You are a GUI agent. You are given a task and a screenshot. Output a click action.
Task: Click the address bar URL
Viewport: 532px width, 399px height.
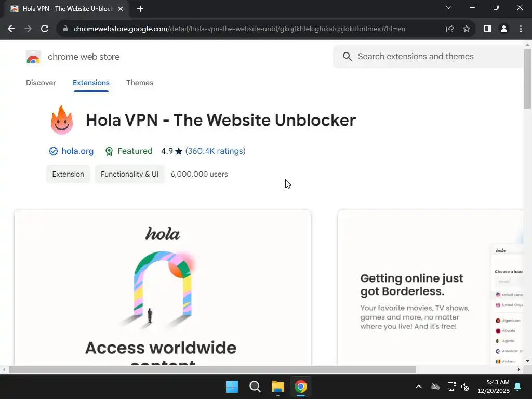pyautogui.click(x=239, y=29)
